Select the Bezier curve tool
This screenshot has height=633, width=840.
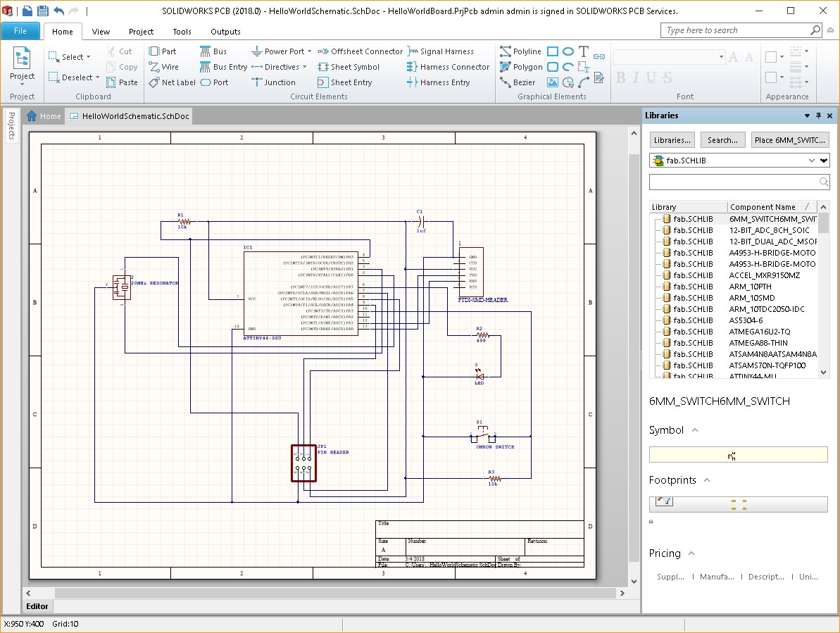(518, 82)
